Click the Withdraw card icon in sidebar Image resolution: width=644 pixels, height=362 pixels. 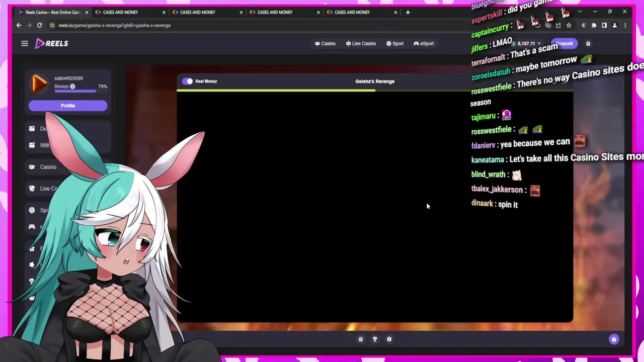[x=32, y=145]
